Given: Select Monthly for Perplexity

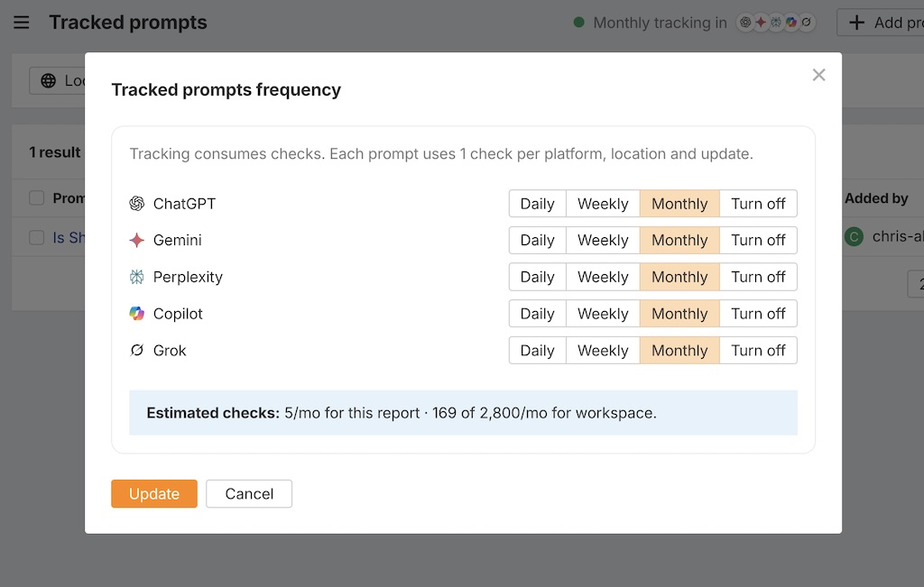Looking at the screenshot, I should click(x=679, y=277).
